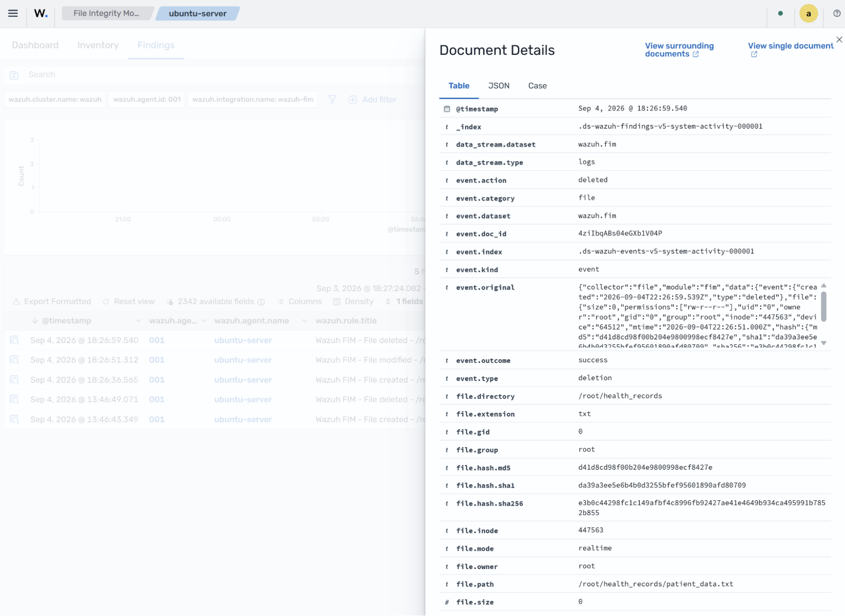Open the @timestamp column header menu
Screen dimensions: 845x616
(x=138, y=321)
